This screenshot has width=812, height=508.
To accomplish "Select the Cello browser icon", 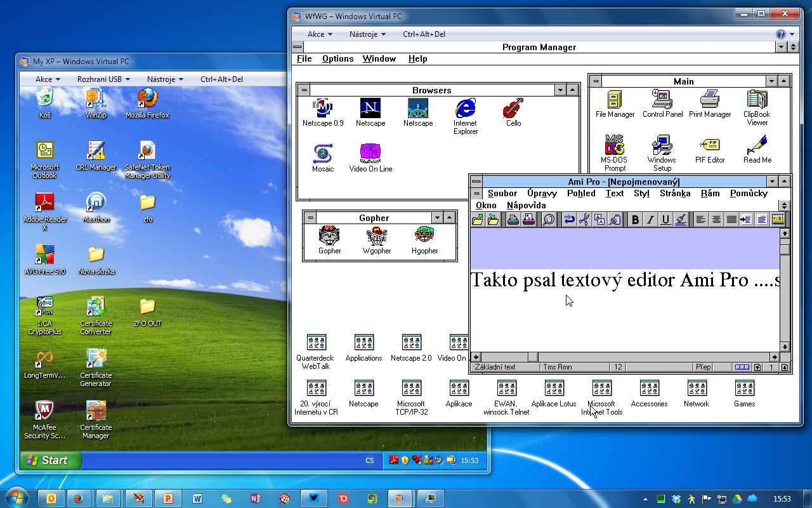I will pos(513,113).
